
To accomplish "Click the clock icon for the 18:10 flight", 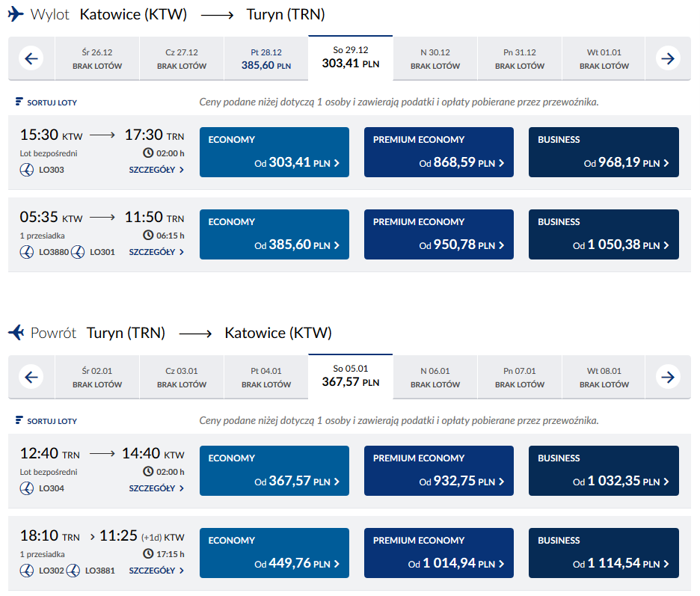I will 148,553.
